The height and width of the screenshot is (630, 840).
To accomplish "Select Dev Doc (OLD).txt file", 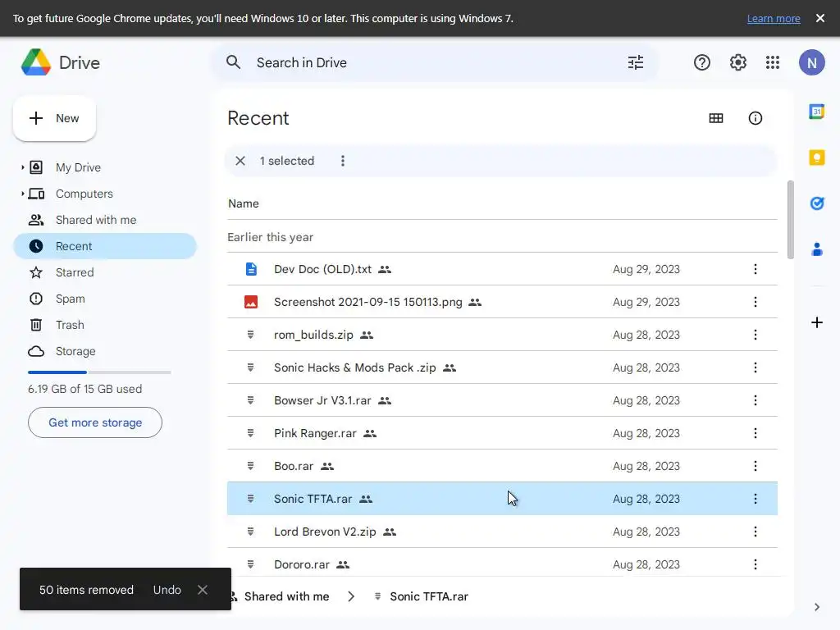I will tap(502, 269).
